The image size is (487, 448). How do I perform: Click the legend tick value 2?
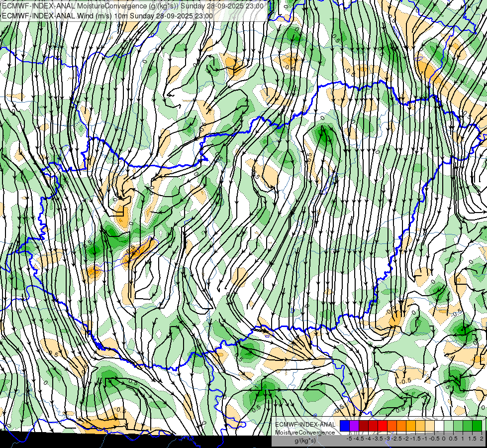pyautogui.click(x=482, y=439)
